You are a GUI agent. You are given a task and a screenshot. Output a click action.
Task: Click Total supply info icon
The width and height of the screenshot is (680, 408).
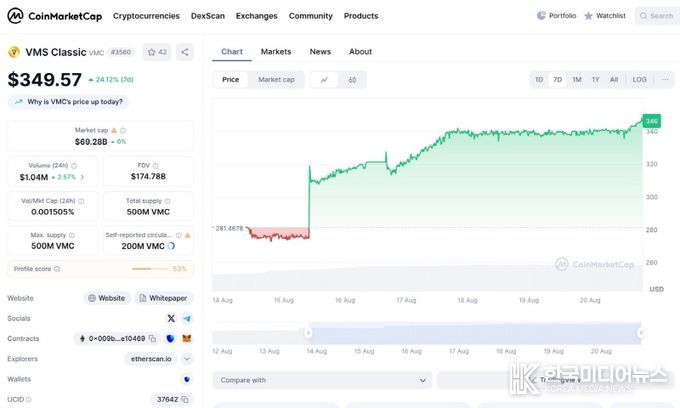tap(167, 201)
